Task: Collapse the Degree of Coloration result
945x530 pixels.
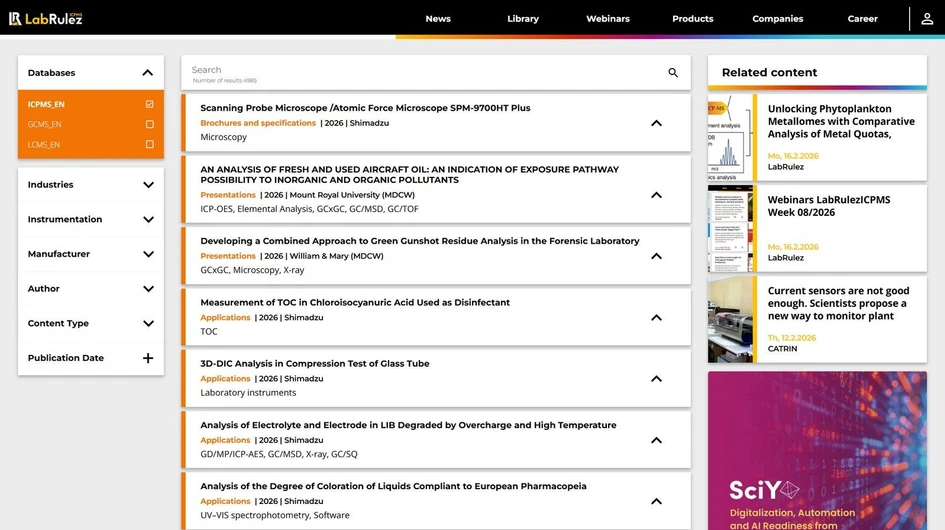Action: [x=656, y=501]
